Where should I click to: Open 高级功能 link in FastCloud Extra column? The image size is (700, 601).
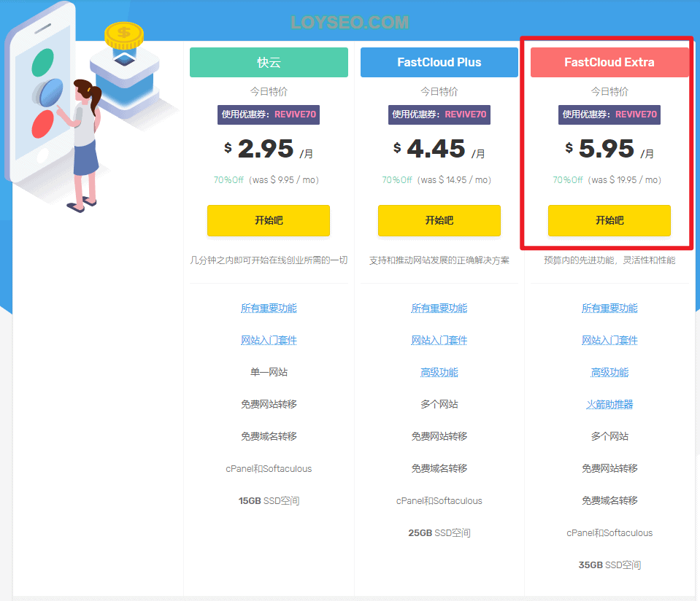pos(609,373)
